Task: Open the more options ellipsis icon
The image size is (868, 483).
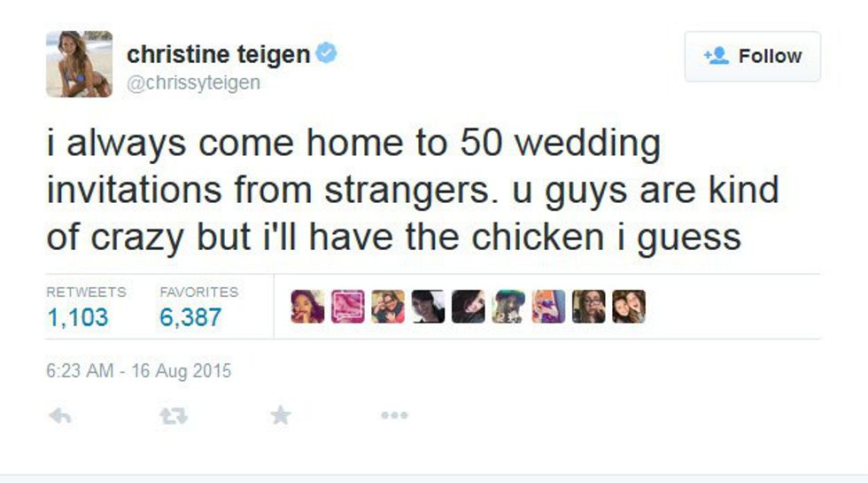Action: pos(394,415)
